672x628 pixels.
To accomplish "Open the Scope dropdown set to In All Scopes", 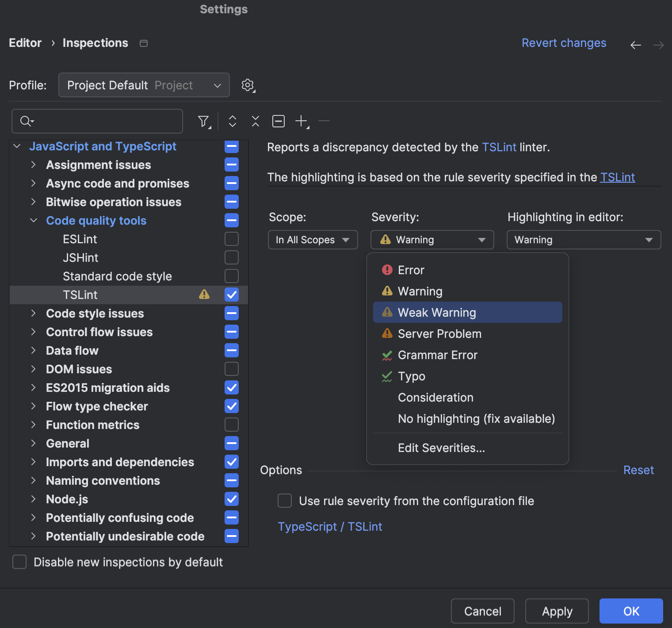I will [313, 239].
